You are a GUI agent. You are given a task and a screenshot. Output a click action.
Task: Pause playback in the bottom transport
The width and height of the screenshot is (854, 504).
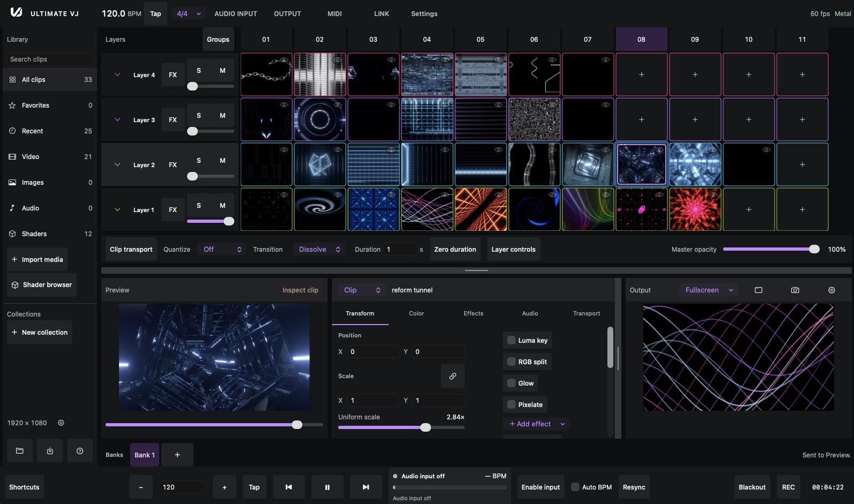pos(328,487)
